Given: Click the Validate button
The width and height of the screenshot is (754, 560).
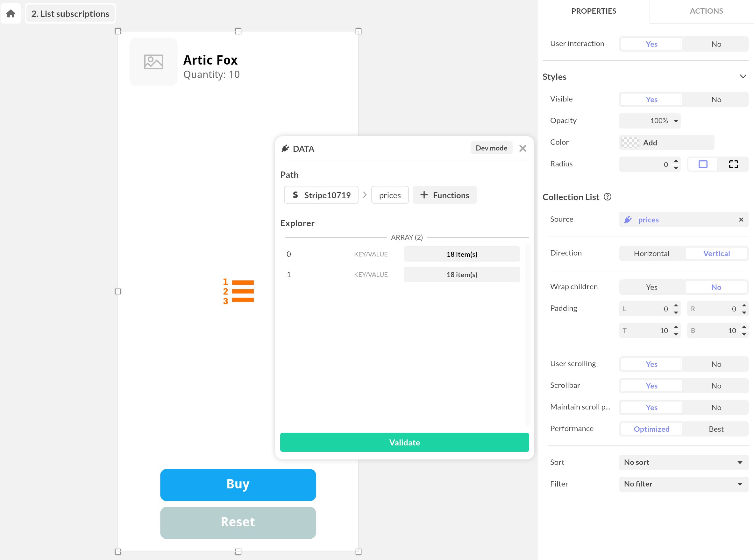Looking at the screenshot, I should 404,442.
